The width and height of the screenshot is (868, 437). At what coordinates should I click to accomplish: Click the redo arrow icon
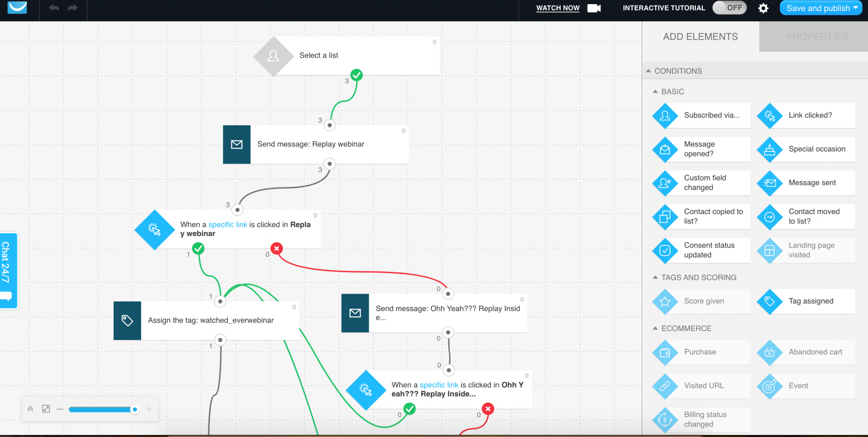click(x=73, y=8)
